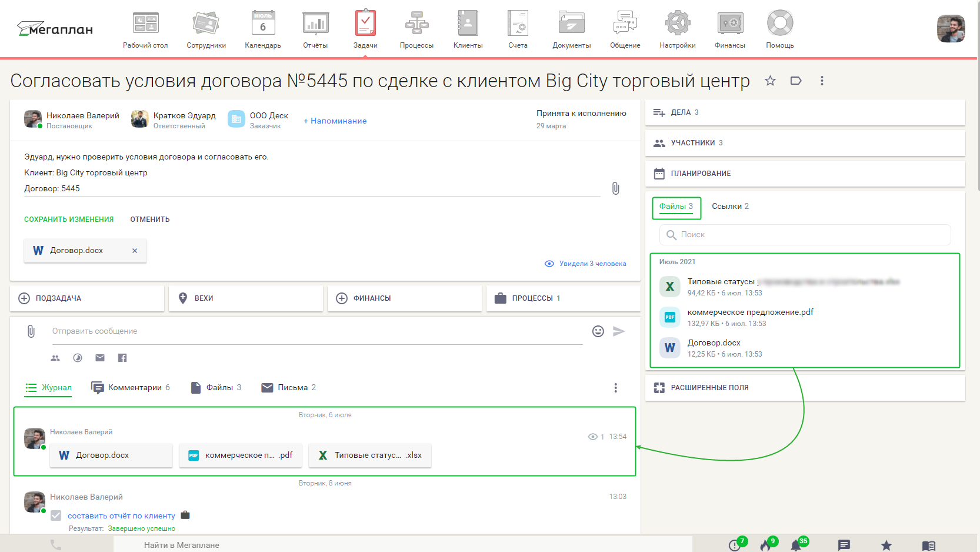Screen dimensions: 980x552
Task: Switch to the Файлы tab in the feed
Action: coord(216,388)
